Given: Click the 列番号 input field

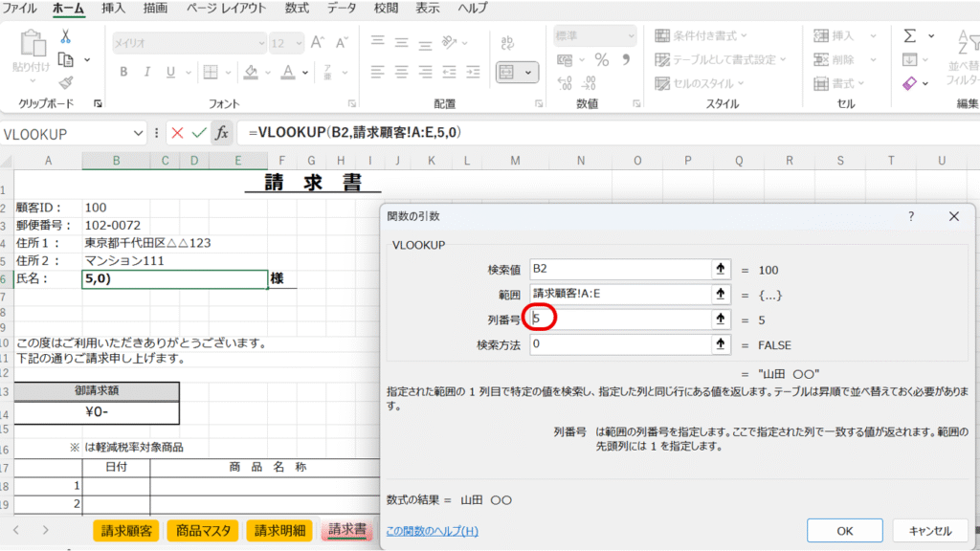Looking at the screenshot, I should (619, 320).
